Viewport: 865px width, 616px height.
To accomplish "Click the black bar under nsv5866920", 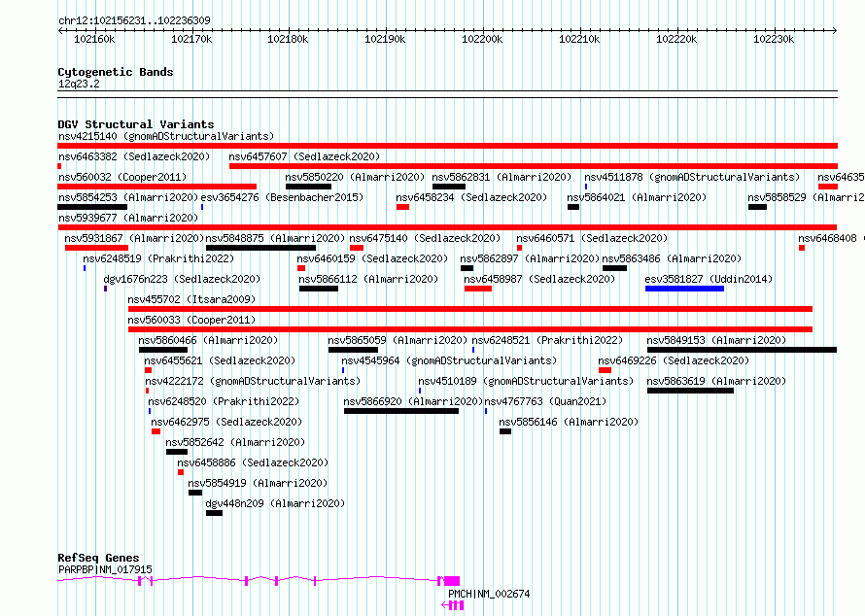I will click(x=401, y=411).
